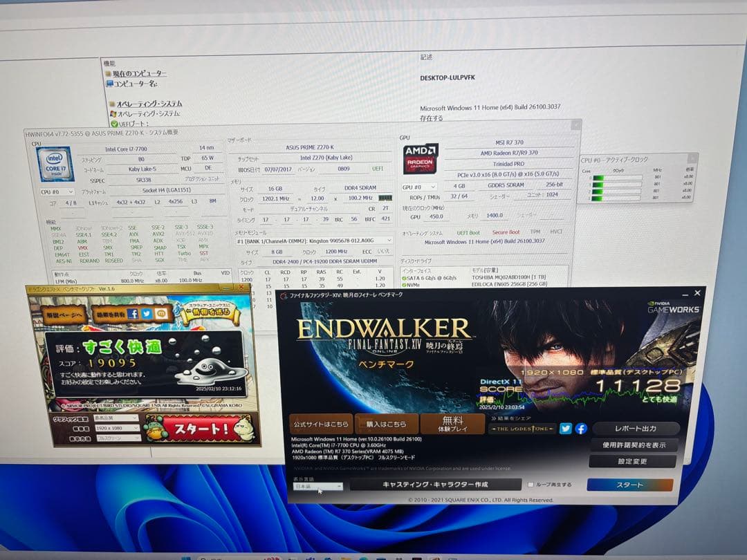Click スタート to run the FFXIV benchmark
Screen dimensions: 747x560
631,485
